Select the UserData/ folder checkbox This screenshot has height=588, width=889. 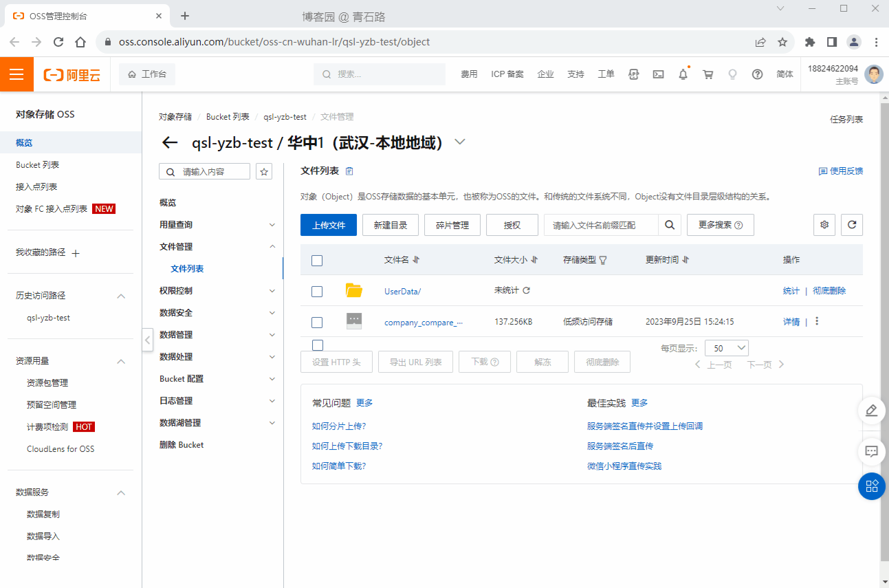[317, 291]
